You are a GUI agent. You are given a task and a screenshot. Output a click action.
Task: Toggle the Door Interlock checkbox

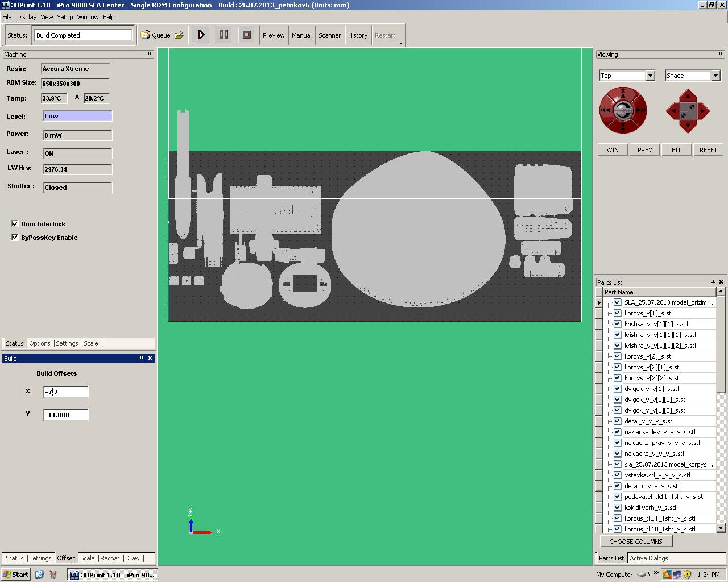click(15, 224)
